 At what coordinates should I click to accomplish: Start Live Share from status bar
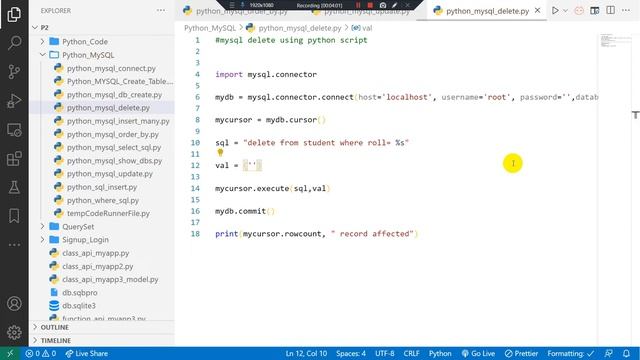point(87,353)
